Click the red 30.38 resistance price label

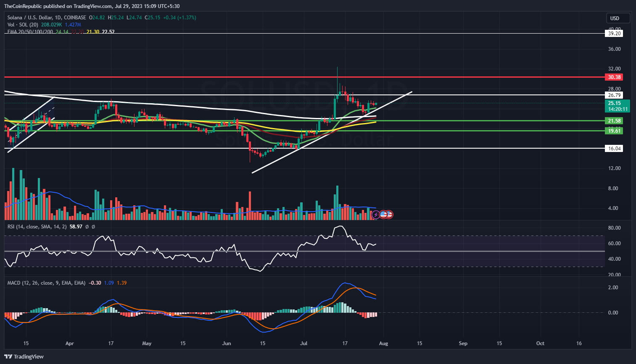point(614,77)
